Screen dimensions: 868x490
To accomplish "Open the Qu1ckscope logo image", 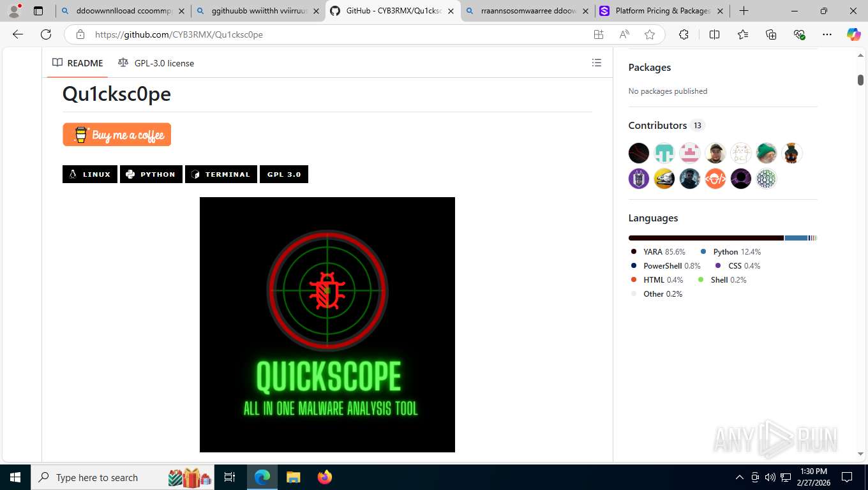I will [x=327, y=325].
